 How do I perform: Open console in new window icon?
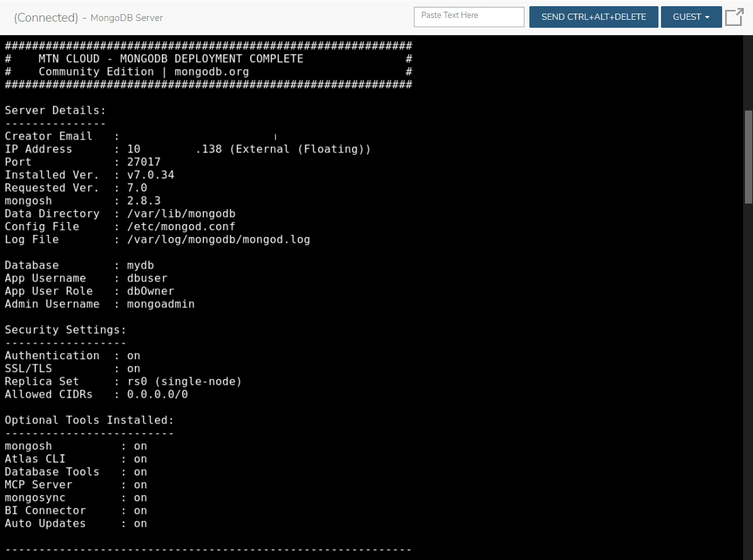(x=734, y=17)
